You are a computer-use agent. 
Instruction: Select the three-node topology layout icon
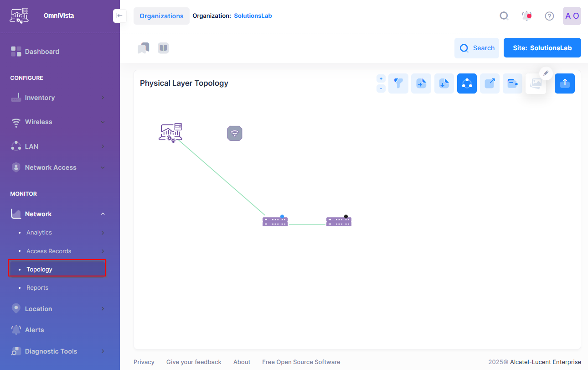click(x=467, y=83)
